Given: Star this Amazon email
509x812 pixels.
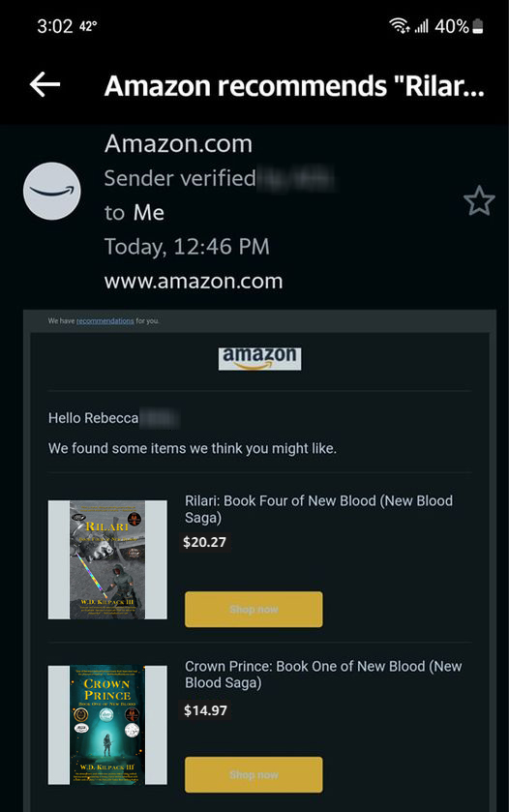Looking at the screenshot, I should pyautogui.click(x=479, y=201).
